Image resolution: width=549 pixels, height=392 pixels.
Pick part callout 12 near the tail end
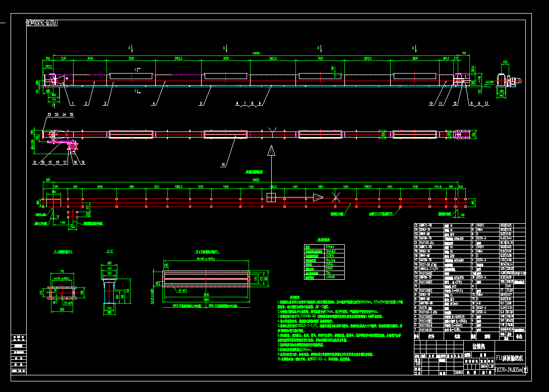[455, 103]
